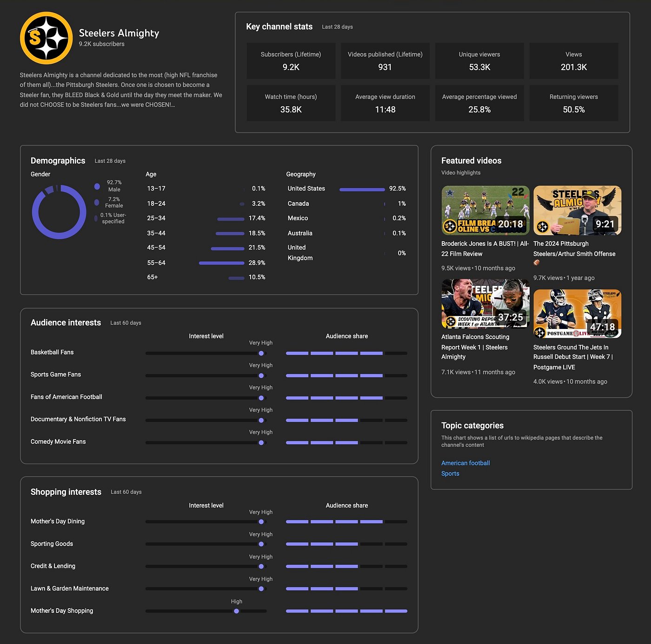
Task: Click the Mexico geography row
Action: tap(346, 218)
